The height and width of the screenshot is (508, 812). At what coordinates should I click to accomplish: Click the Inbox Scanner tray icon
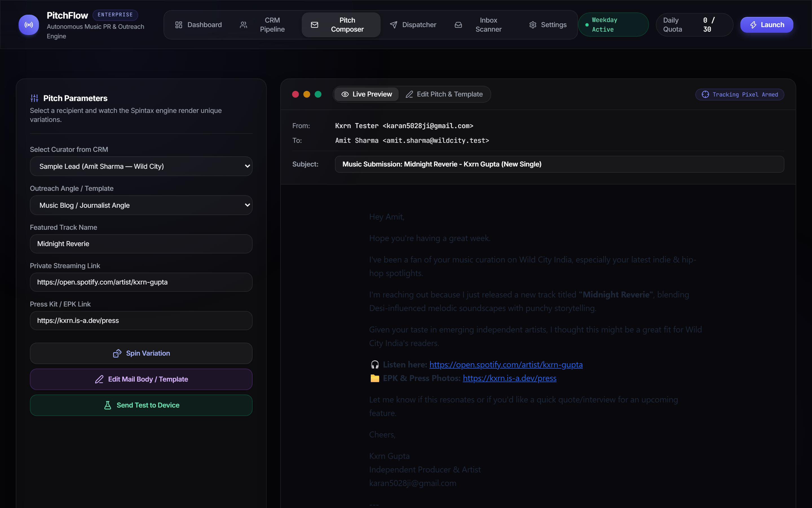458,25
